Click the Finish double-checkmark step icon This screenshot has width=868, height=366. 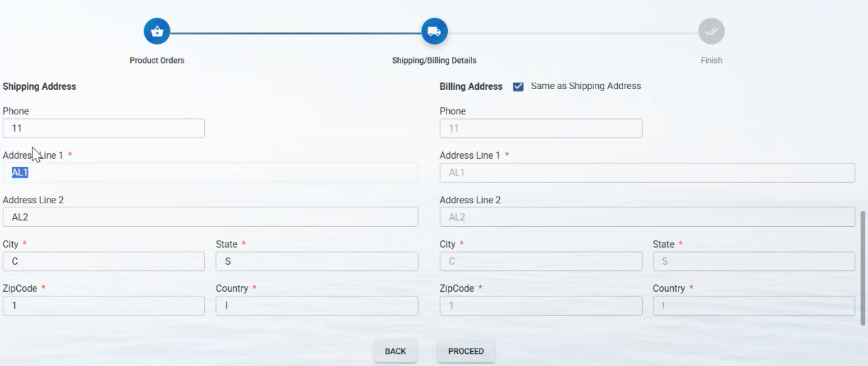click(711, 31)
